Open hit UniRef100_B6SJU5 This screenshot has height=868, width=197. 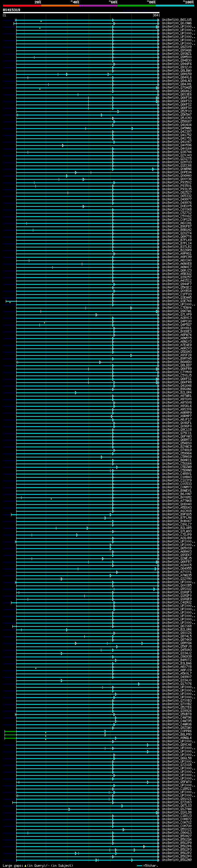177,20
